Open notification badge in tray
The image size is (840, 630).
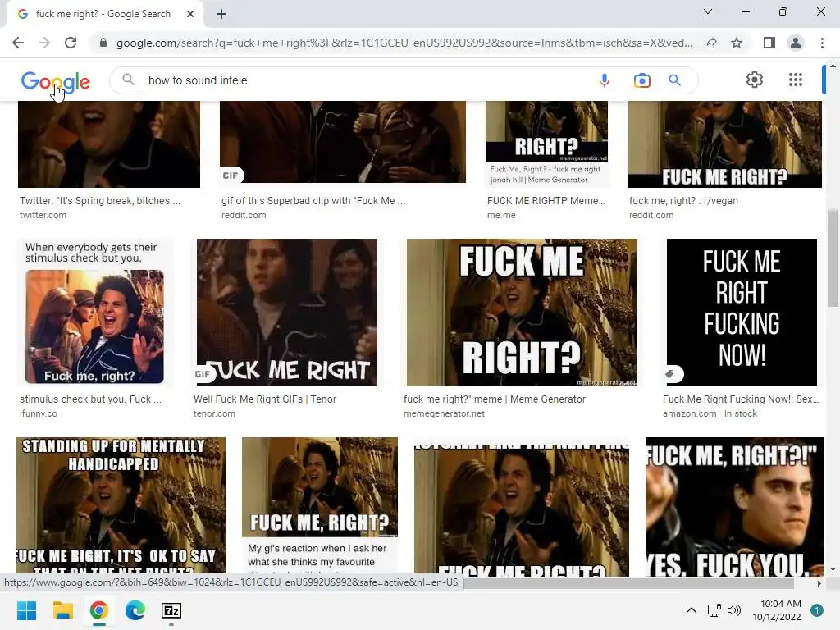pos(817,610)
